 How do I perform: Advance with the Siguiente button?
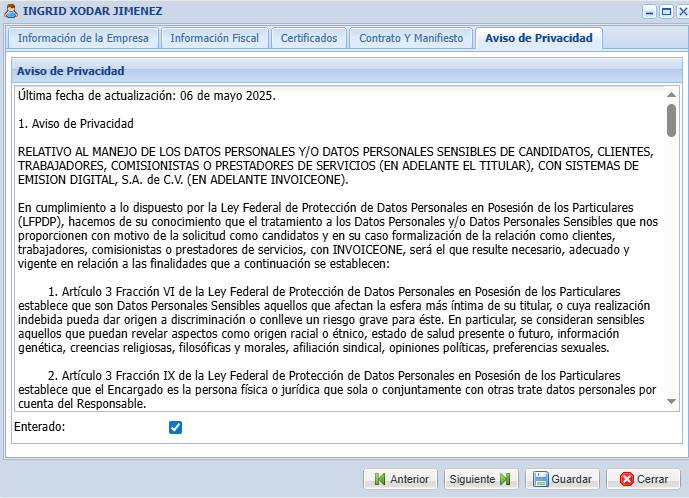click(x=481, y=479)
